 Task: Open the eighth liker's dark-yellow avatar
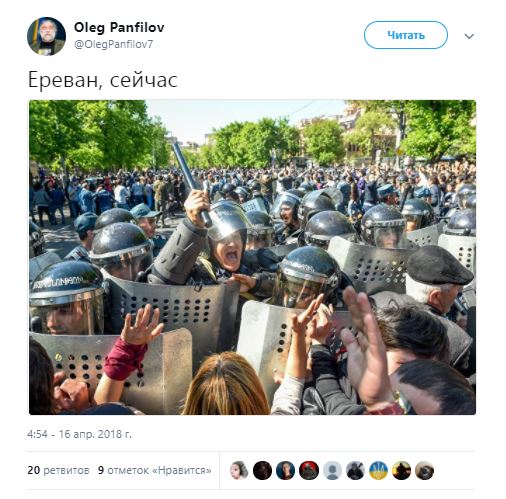pos(401,470)
